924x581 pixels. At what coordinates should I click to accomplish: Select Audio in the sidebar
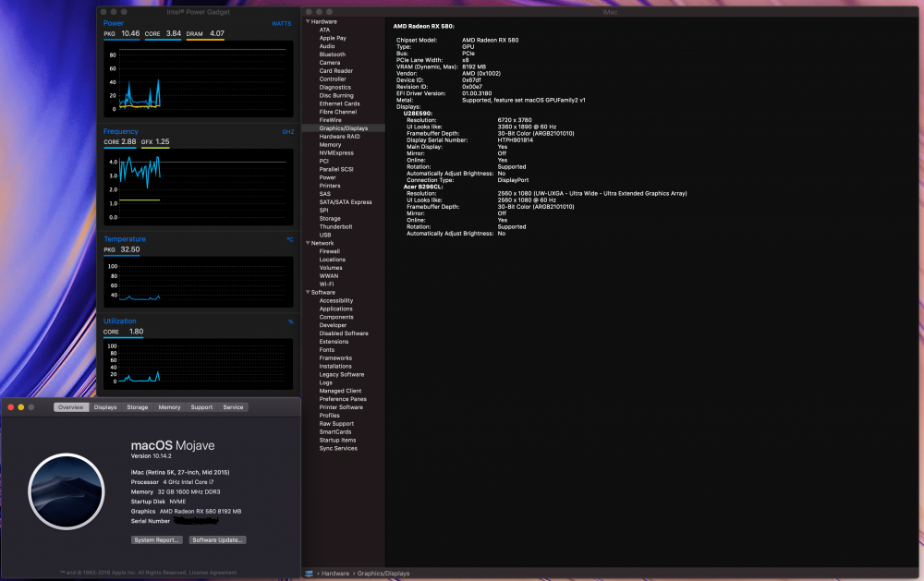pyautogui.click(x=327, y=46)
